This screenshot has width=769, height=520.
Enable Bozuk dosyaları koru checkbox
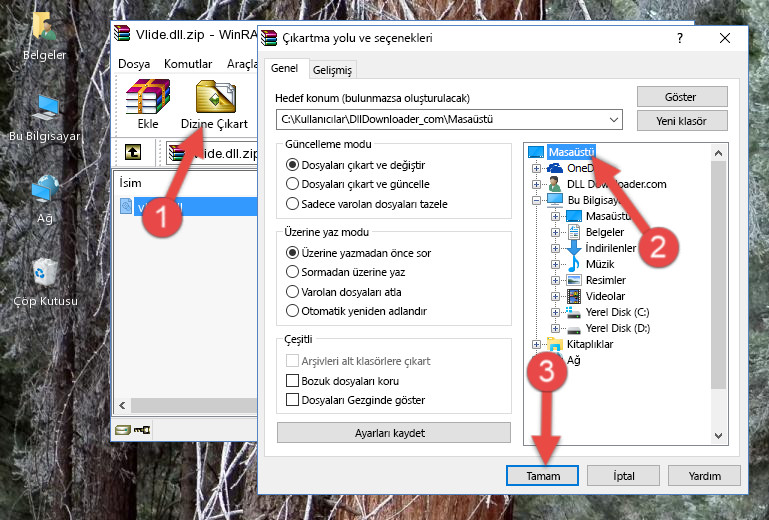[x=292, y=381]
